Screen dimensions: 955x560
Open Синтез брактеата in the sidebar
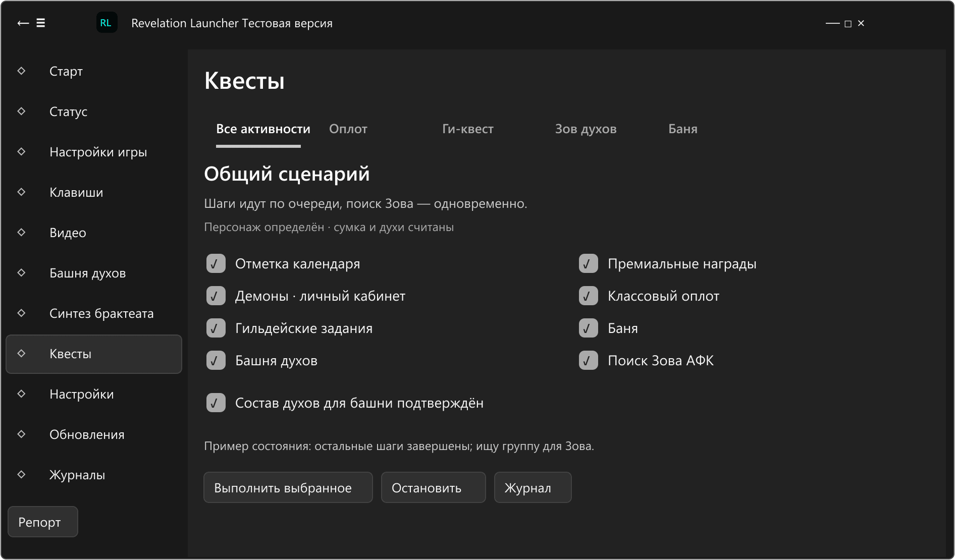[x=94, y=313]
